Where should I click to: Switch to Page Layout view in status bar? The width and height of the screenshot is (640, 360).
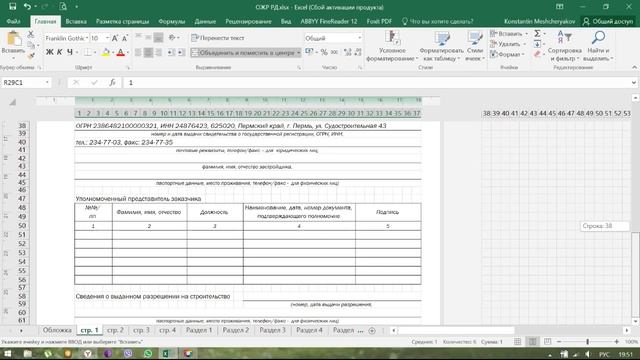point(533,342)
